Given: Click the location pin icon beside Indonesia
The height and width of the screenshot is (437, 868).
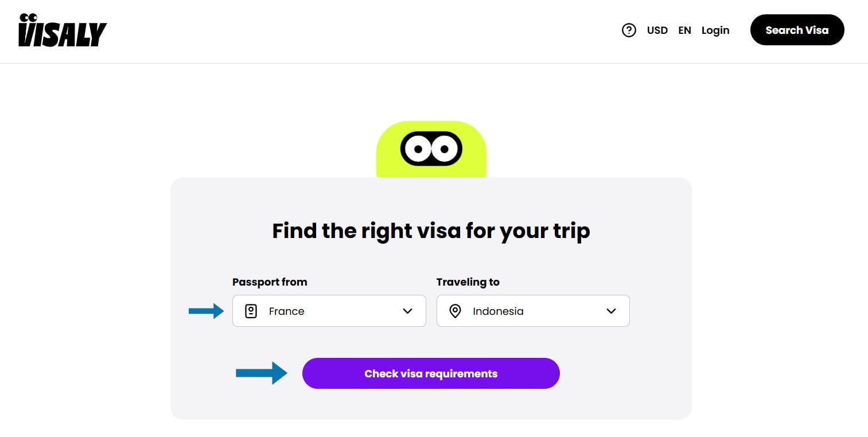Looking at the screenshot, I should point(455,311).
